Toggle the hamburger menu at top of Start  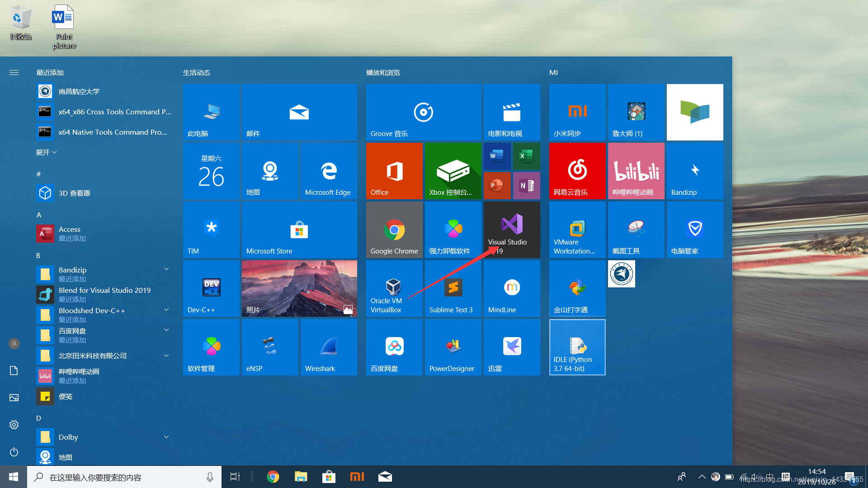tap(14, 72)
